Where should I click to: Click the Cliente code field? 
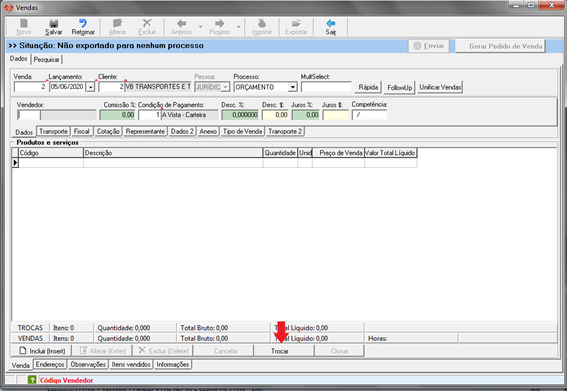click(x=111, y=87)
